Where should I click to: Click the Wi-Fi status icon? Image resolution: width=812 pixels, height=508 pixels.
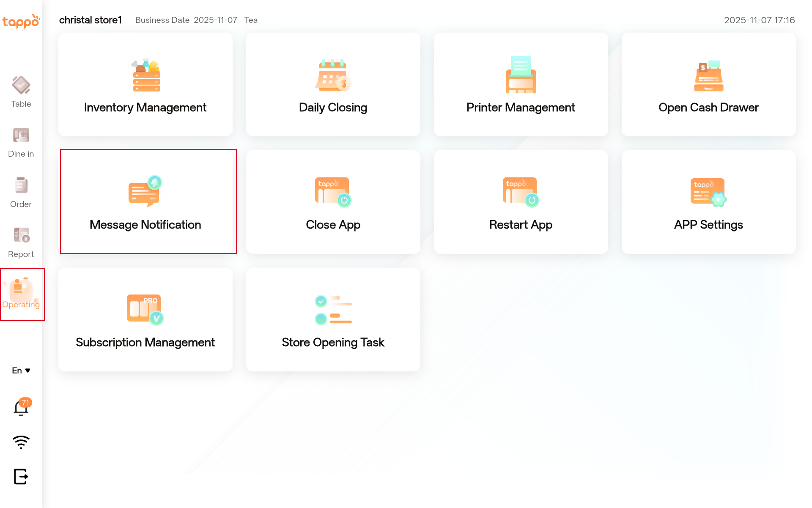21,442
